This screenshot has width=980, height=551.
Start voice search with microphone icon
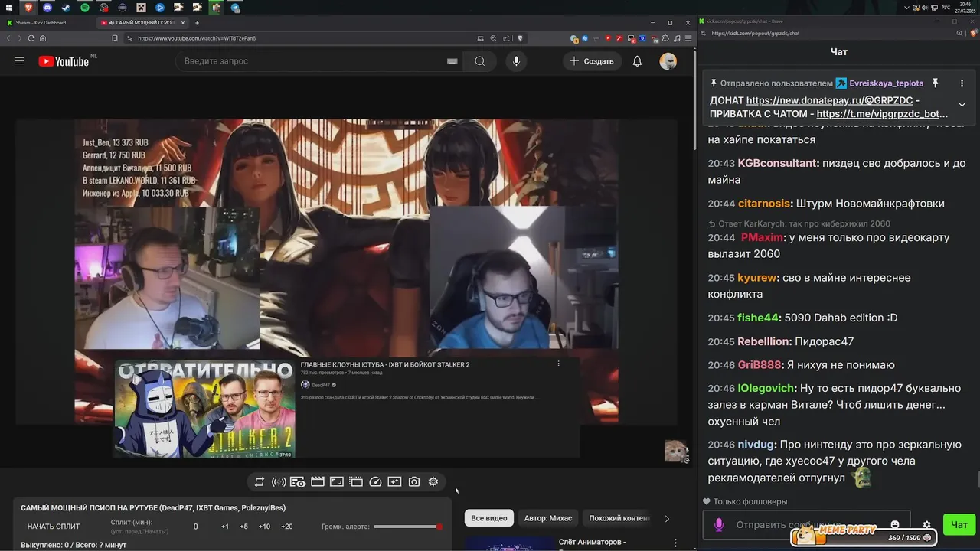pos(516,61)
